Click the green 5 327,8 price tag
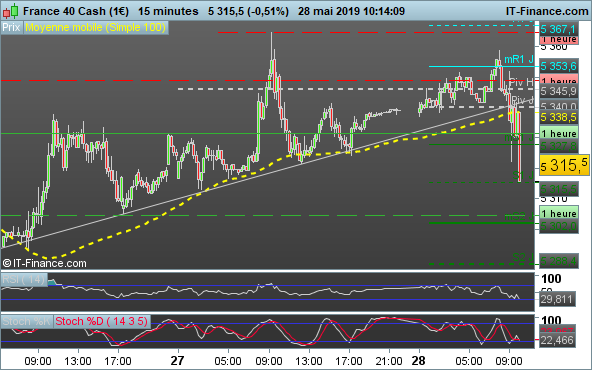This screenshot has height=370, width=592. click(558, 146)
